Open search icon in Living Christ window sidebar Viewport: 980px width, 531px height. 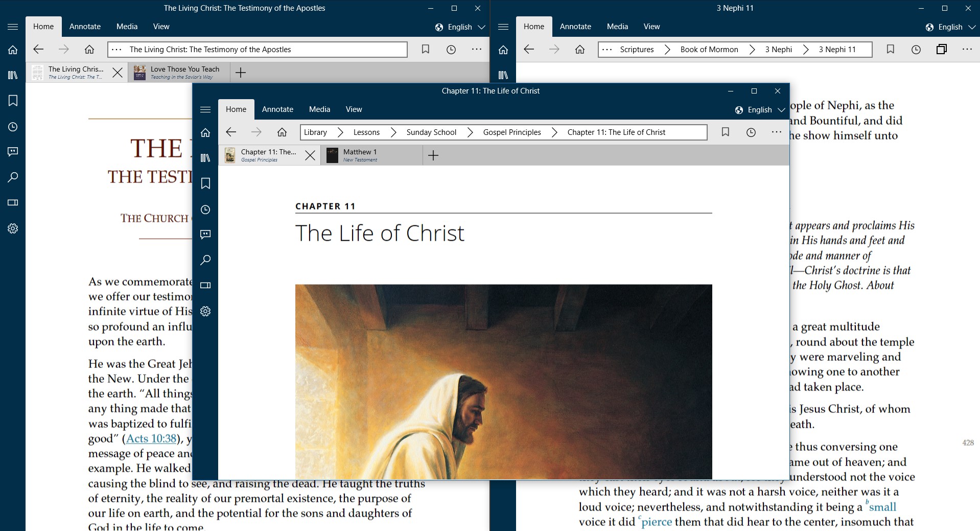[13, 177]
